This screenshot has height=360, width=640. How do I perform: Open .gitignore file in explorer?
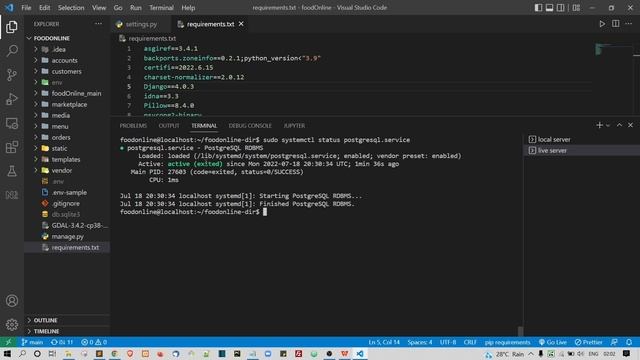point(65,203)
